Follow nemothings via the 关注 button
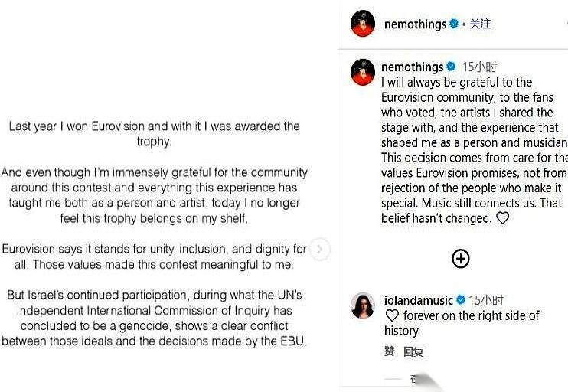Screen dimensions: 568x392 click(480, 24)
